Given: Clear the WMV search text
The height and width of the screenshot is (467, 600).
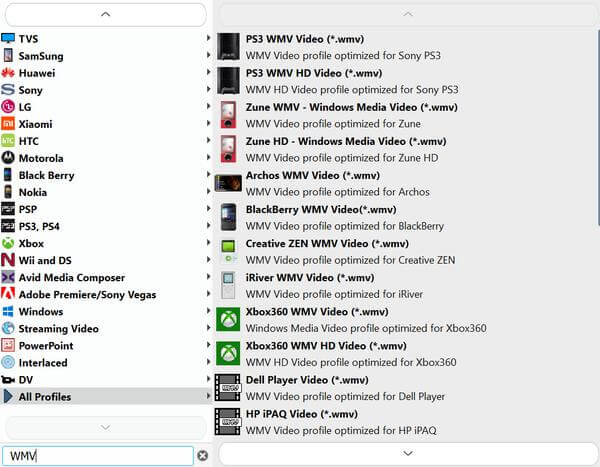Looking at the screenshot, I should pyautogui.click(x=202, y=456).
